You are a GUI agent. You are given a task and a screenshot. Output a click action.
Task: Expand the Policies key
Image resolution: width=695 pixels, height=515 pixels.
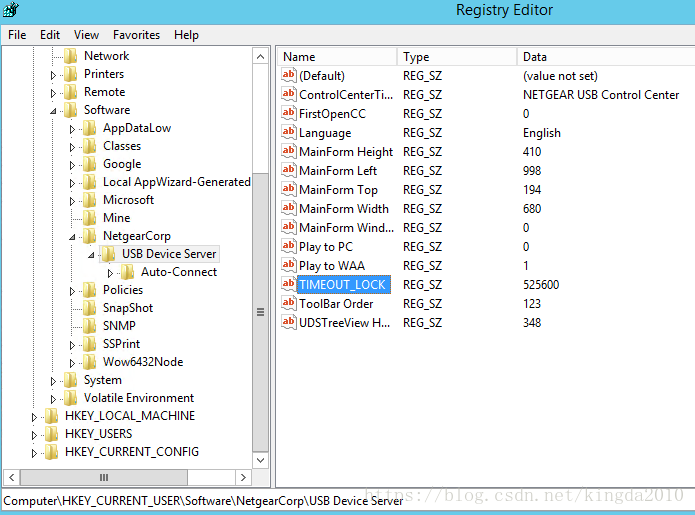(72, 291)
